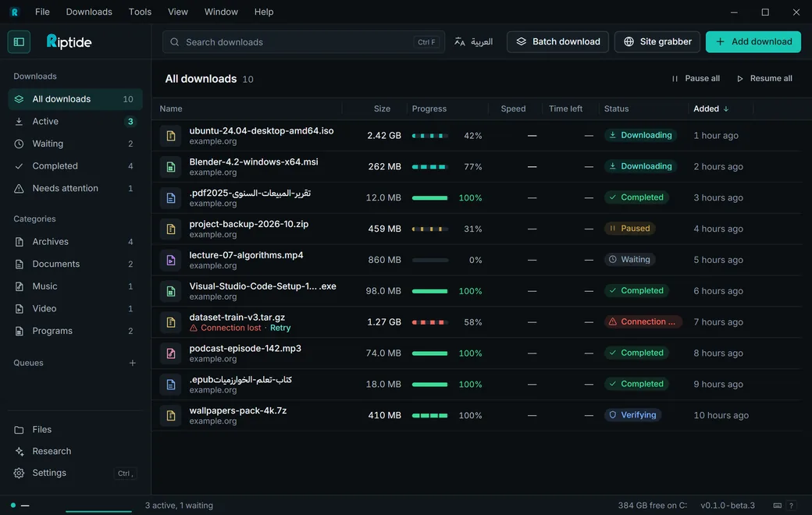Image resolution: width=812 pixels, height=515 pixels.
Task: Click the lecture-07 video file icon
Action: pyautogui.click(x=170, y=260)
